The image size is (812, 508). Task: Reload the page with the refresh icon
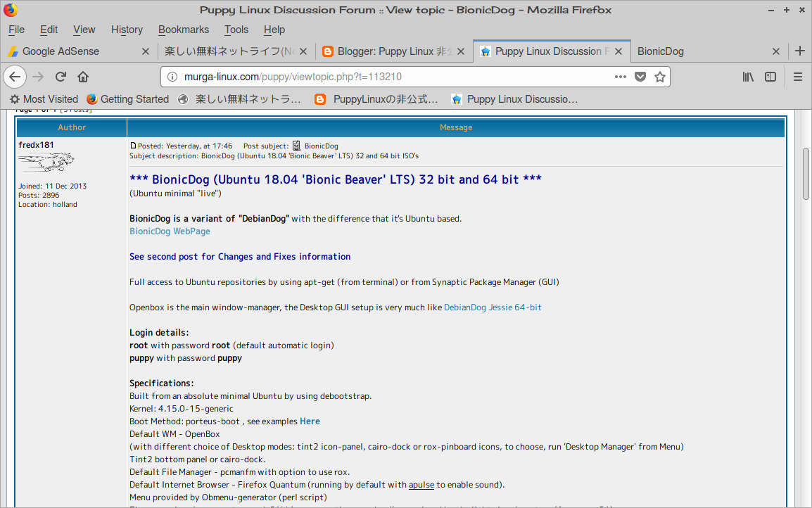61,77
